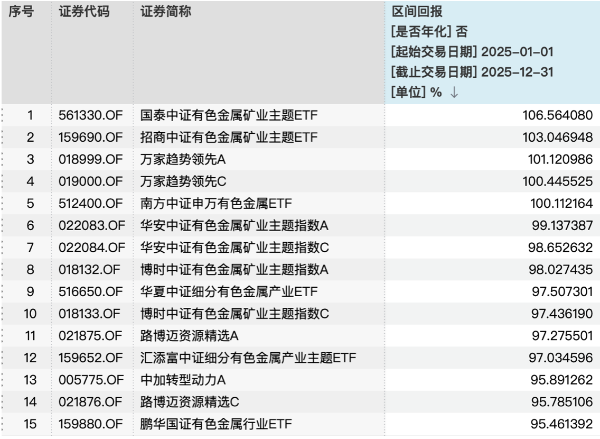Click return value 95.785106

pos(562,402)
